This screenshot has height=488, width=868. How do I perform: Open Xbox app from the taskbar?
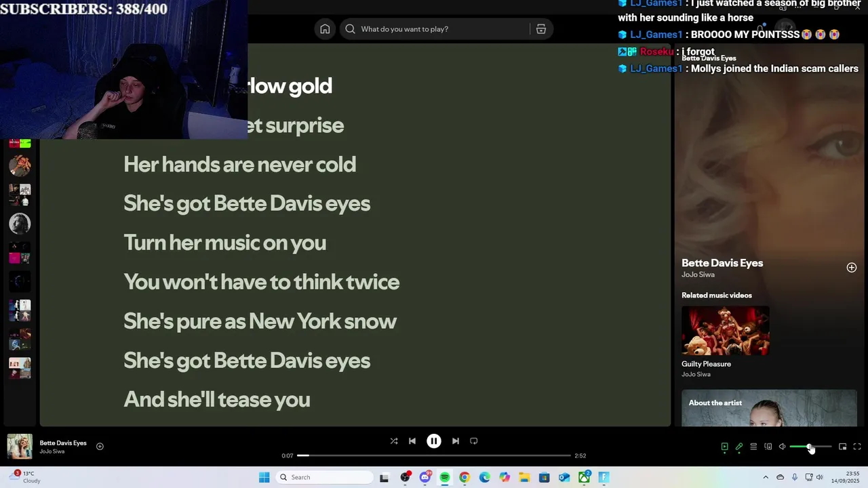pyautogui.click(x=584, y=477)
